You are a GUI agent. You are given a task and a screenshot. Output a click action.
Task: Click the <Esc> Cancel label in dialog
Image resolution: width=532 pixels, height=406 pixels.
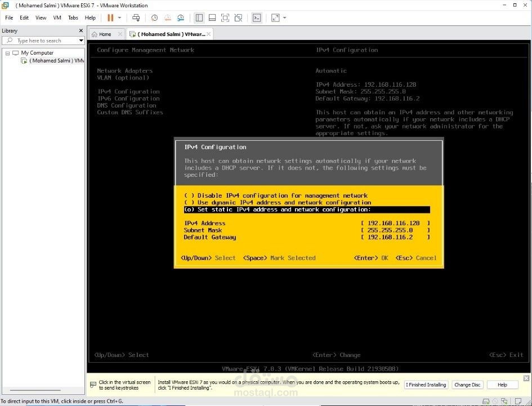pyautogui.click(x=416, y=258)
